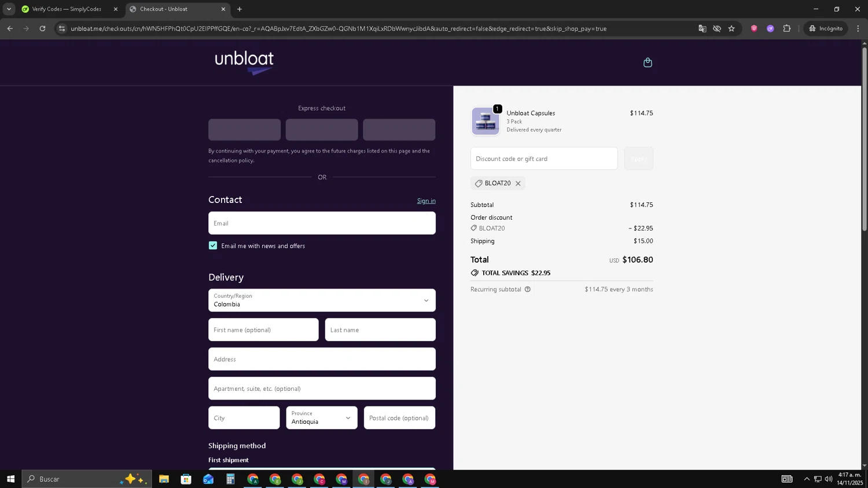Click the City field
Viewport: 868px width, 488px height.
(244, 417)
